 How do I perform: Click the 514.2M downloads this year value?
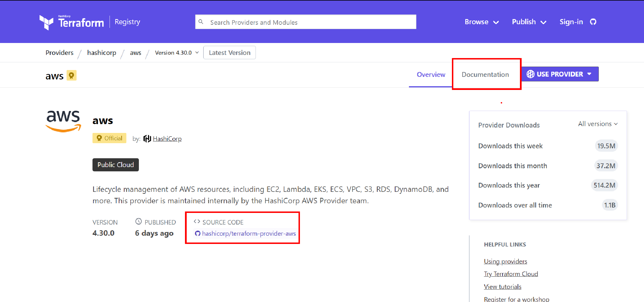(604, 185)
